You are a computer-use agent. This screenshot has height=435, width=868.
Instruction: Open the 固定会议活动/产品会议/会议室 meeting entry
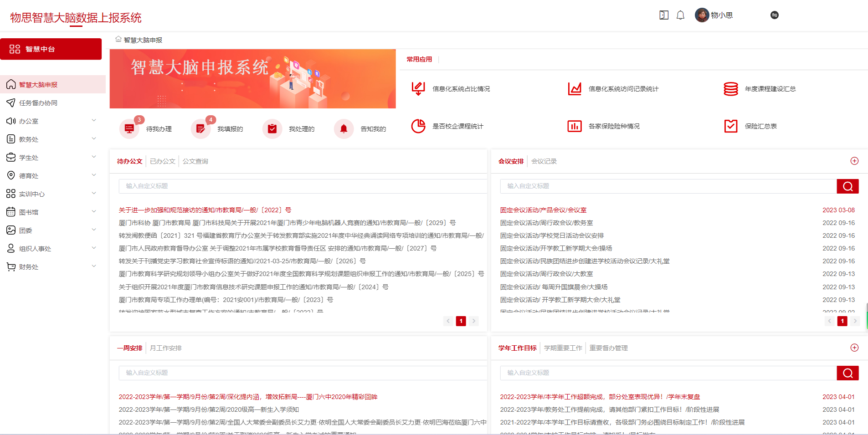[543, 210]
